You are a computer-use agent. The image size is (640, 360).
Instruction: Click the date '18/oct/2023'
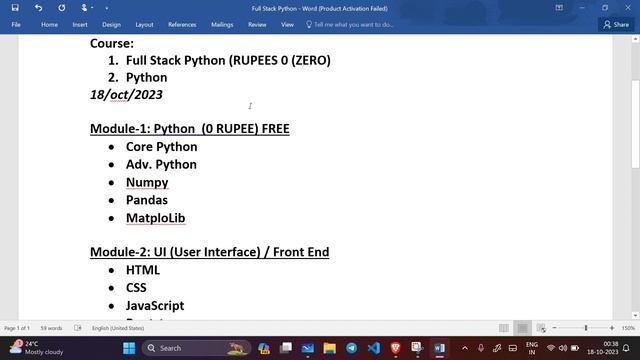click(126, 95)
